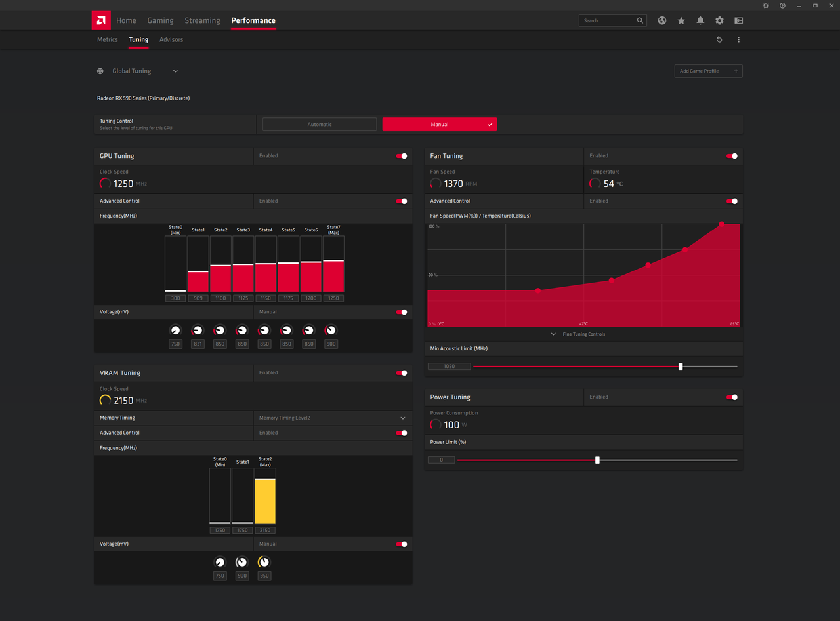Open the Advisors sub-tab
Viewport: 840px width, 621px height.
171,39
